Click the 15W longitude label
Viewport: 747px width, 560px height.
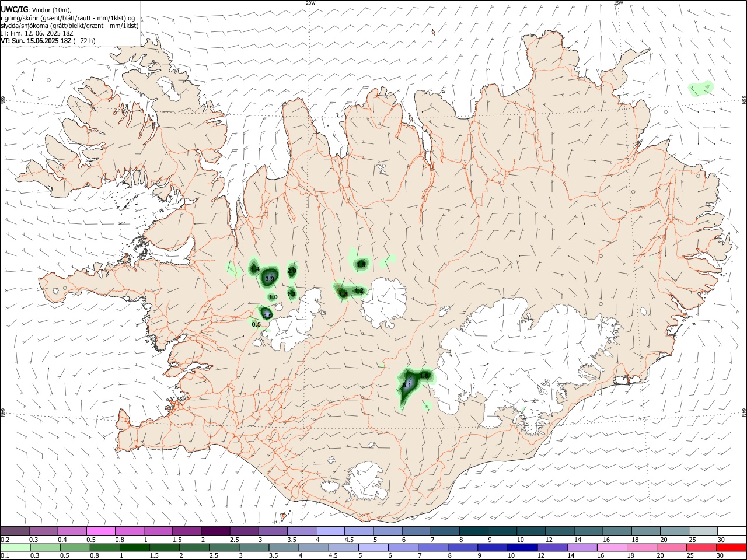pyautogui.click(x=618, y=3)
